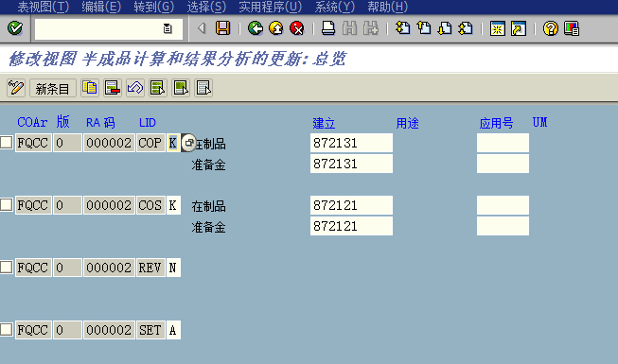The width and height of the screenshot is (618, 364).
Task: Click the A field in the SET row
Action: [x=173, y=330]
